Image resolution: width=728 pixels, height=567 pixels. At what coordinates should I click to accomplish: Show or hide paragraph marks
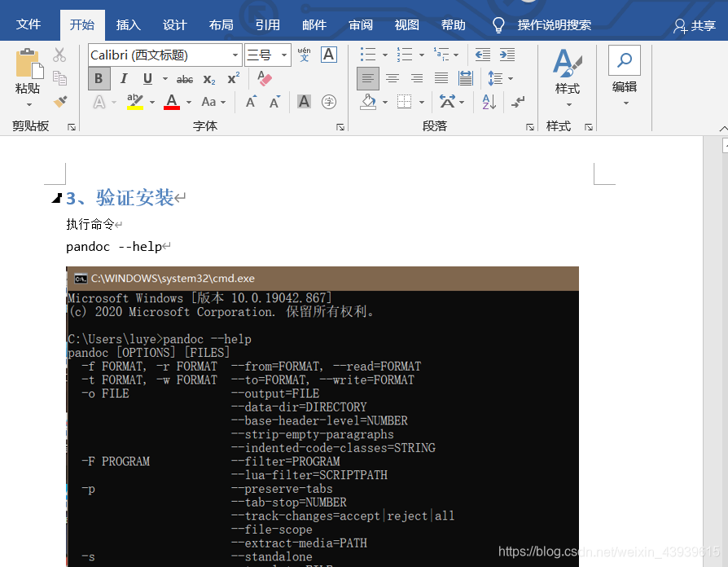[x=518, y=102]
